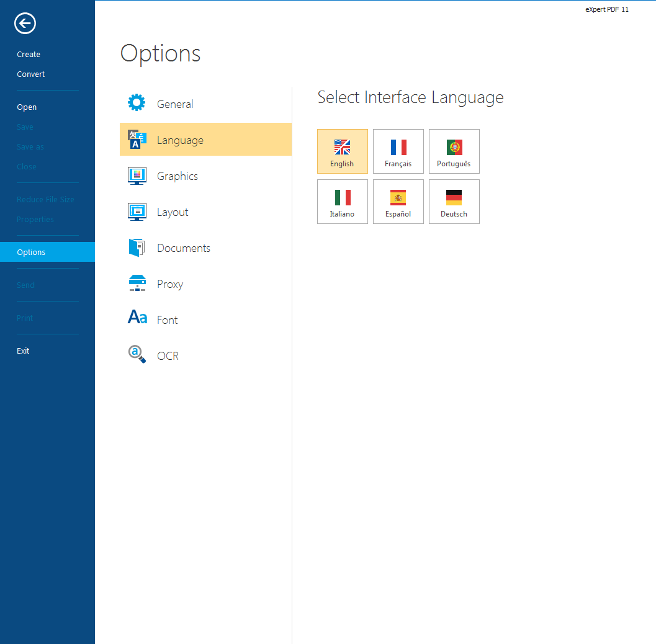This screenshot has height=644, width=656.
Task: Choose Open in the sidebar menu
Action: point(27,107)
